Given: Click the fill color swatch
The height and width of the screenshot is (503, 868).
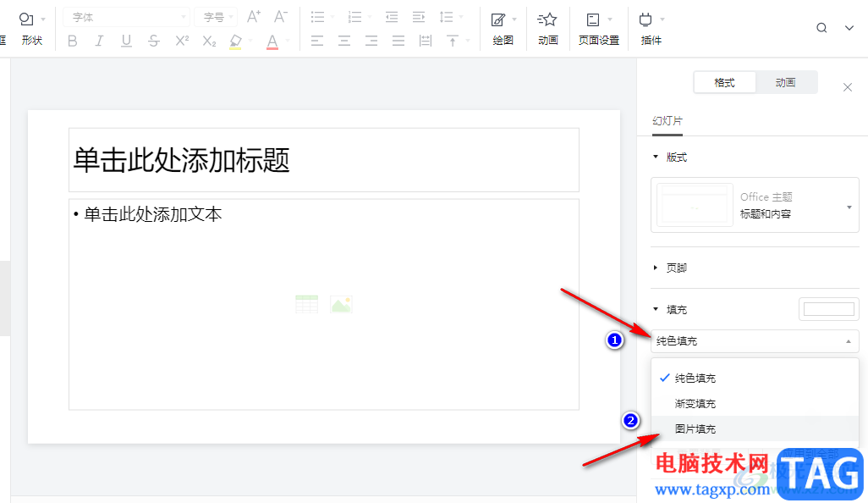Looking at the screenshot, I should click(x=829, y=309).
